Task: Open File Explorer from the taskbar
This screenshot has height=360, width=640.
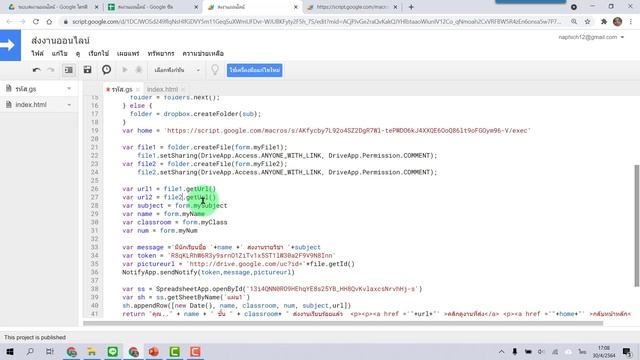Action: pos(92,351)
